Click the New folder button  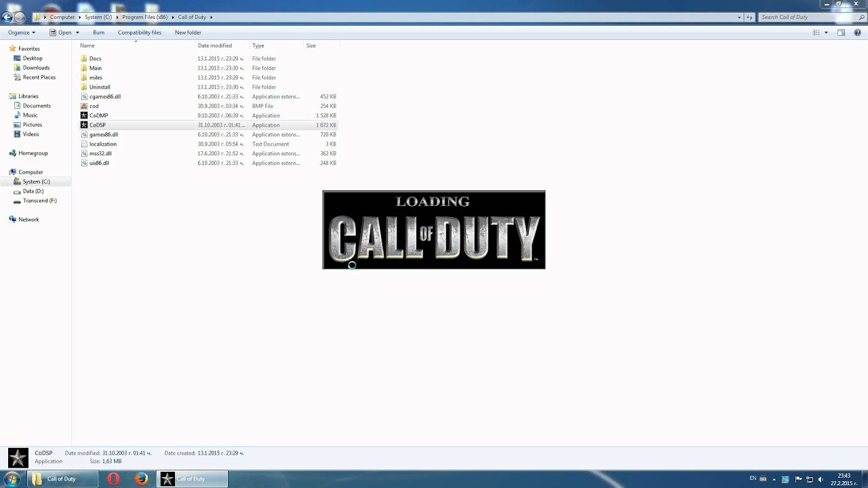point(188,33)
